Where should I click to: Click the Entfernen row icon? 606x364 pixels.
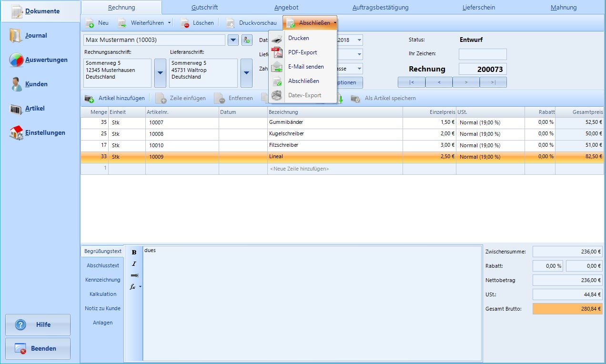point(219,99)
